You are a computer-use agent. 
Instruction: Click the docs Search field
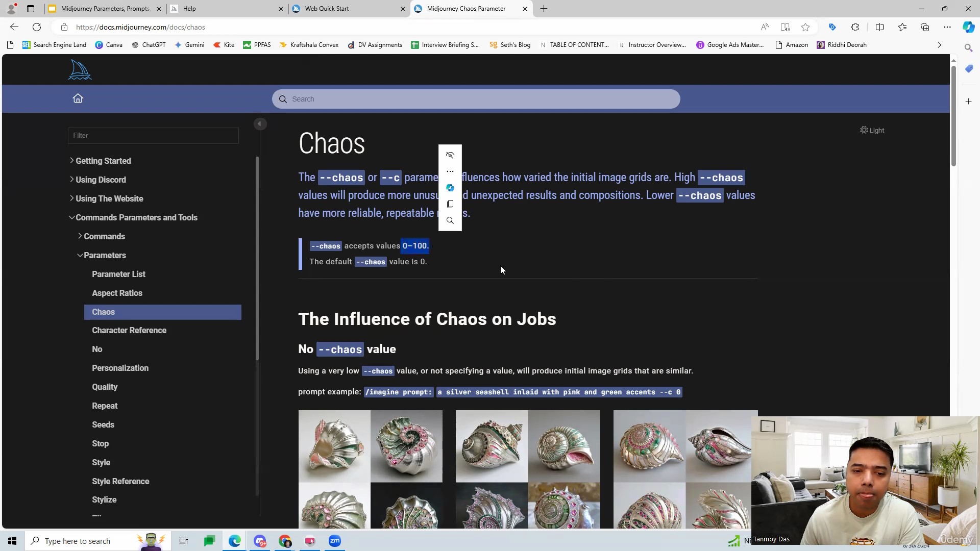pyautogui.click(x=476, y=99)
